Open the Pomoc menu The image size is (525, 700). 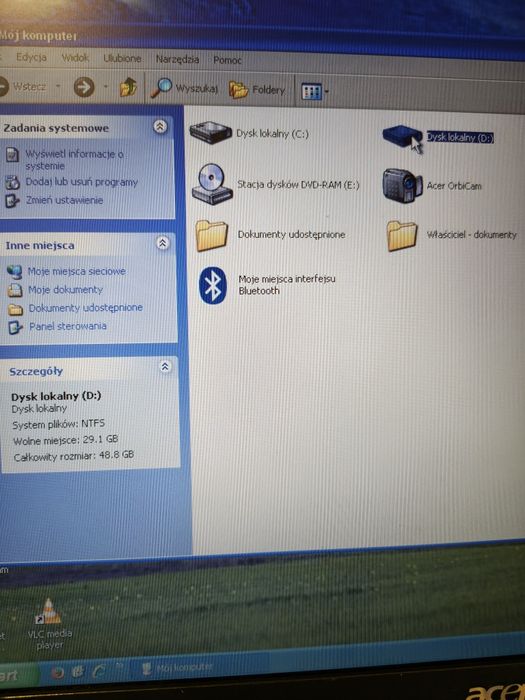(x=227, y=60)
